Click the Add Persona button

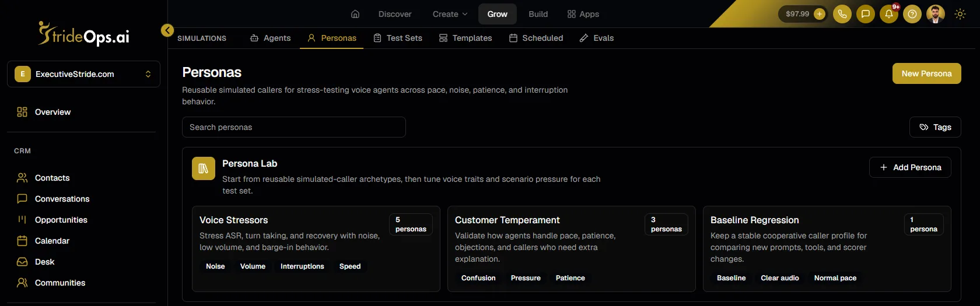(910, 167)
